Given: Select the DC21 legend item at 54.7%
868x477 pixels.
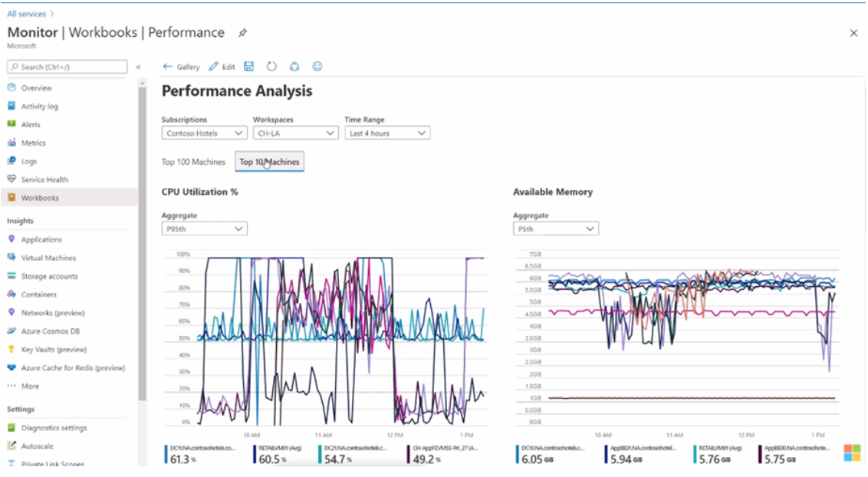Looking at the screenshot, I should (x=353, y=454).
